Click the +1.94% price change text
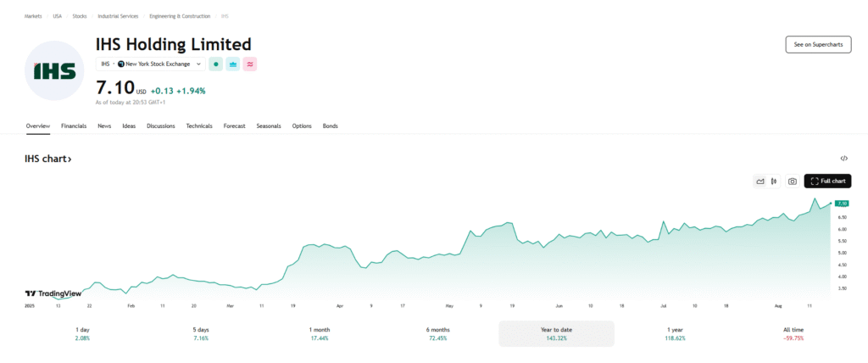The width and height of the screenshot is (868, 363). (191, 91)
